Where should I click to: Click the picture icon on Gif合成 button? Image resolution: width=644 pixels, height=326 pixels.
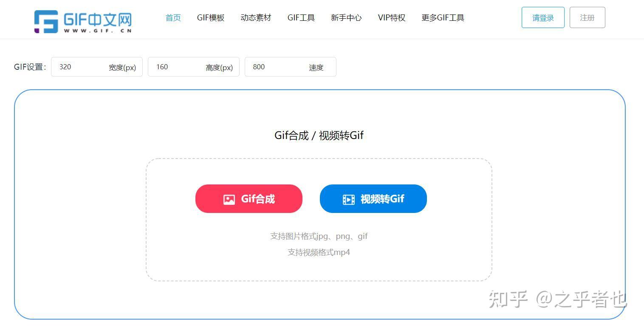[x=229, y=199]
